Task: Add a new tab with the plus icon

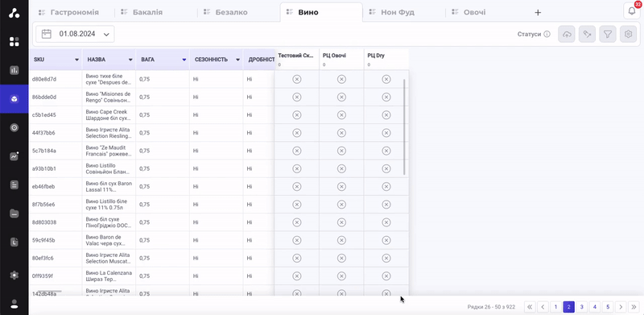Action: click(x=538, y=12)
